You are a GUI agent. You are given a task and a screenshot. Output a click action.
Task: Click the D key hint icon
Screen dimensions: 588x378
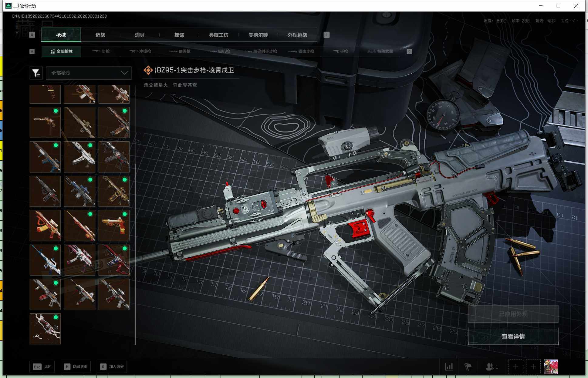click(x=409, y=52)
